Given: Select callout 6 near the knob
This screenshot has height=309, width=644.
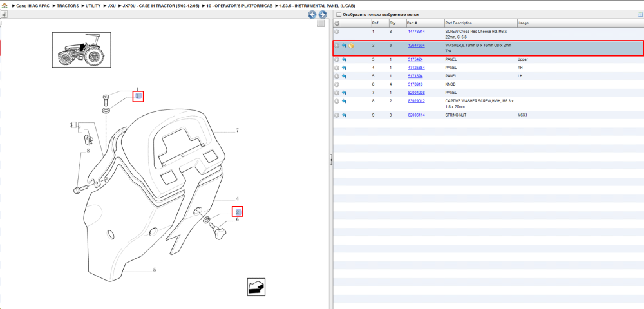Looking at the screenshot, I should coord(238,220).
